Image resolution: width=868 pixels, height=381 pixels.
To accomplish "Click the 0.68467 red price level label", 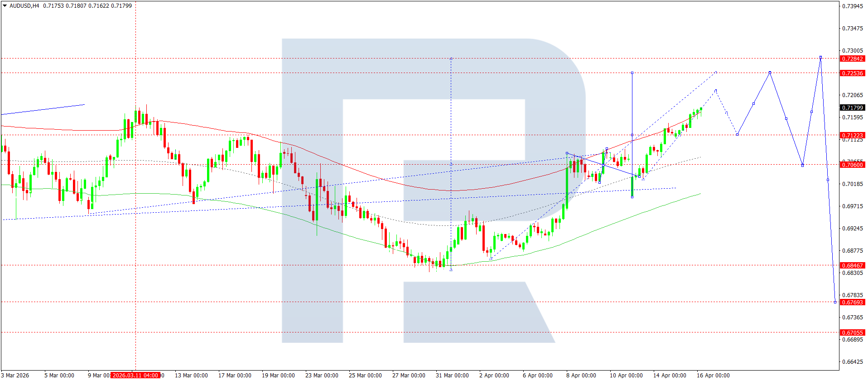I will tap(852, 266).
